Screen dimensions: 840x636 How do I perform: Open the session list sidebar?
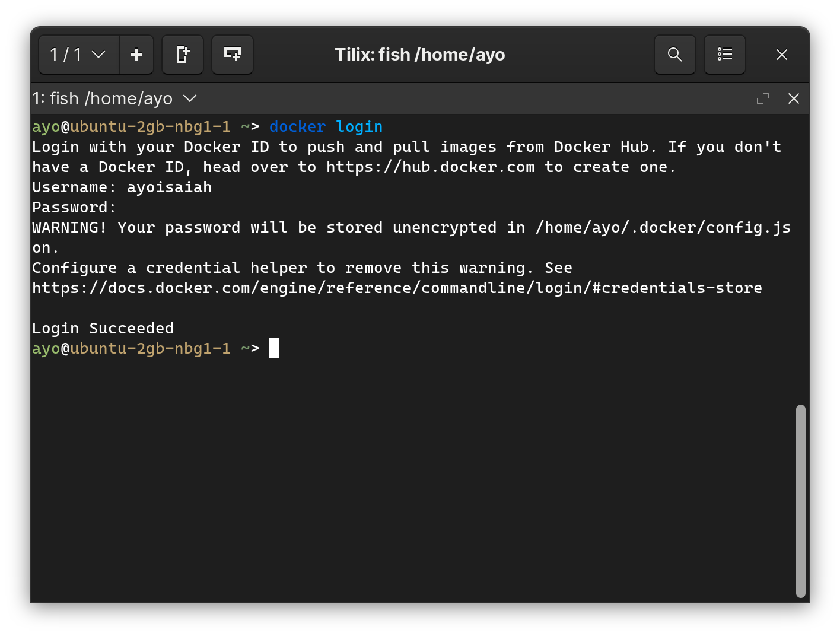[724, 55]
